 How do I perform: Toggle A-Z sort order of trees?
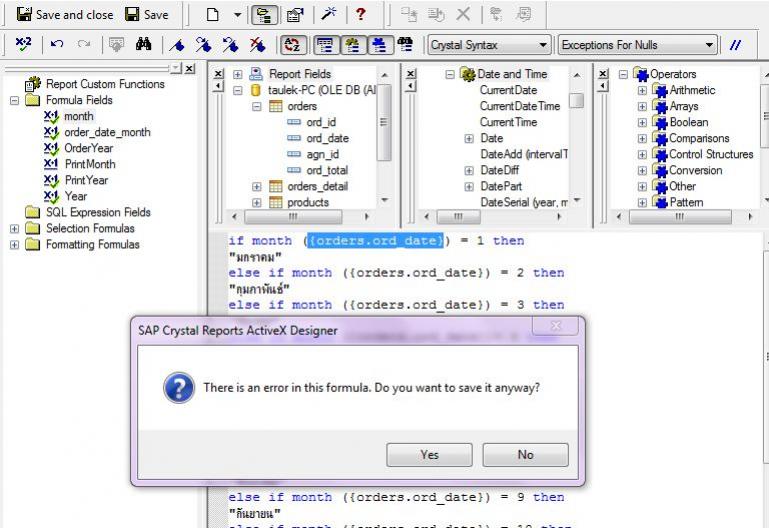[x=293, y=45]
